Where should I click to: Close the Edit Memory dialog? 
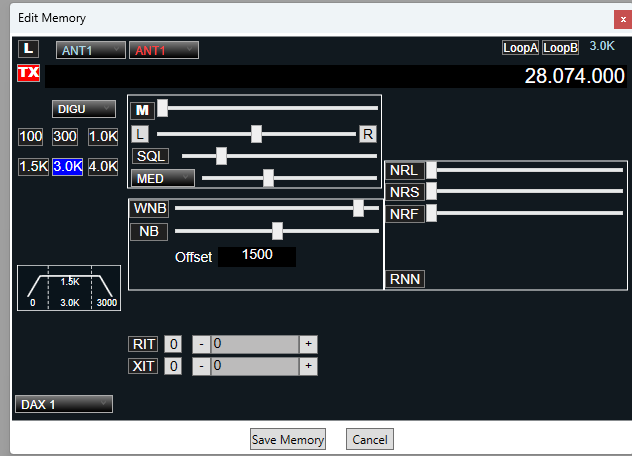623,19
